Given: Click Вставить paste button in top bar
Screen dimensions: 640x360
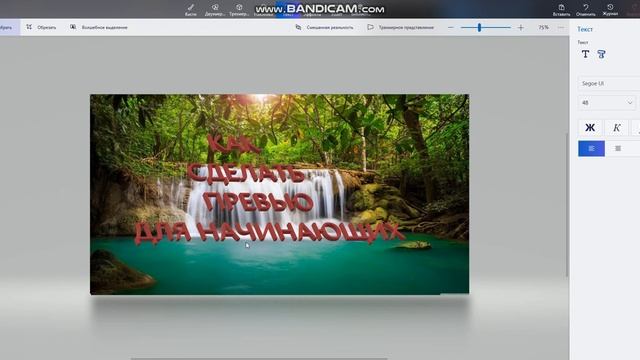Looking at the screenshot, I should click(561, 10).
